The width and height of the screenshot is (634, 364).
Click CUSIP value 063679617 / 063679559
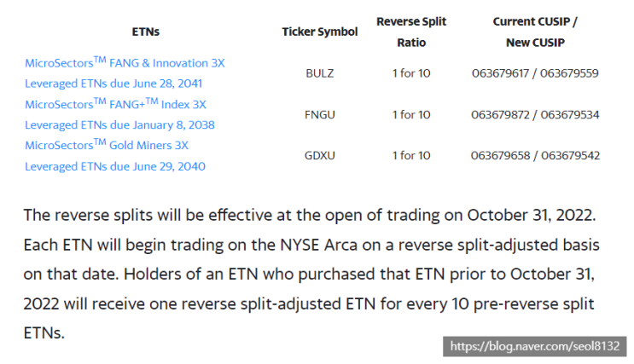pyautogui.click(x=535, y=73)
